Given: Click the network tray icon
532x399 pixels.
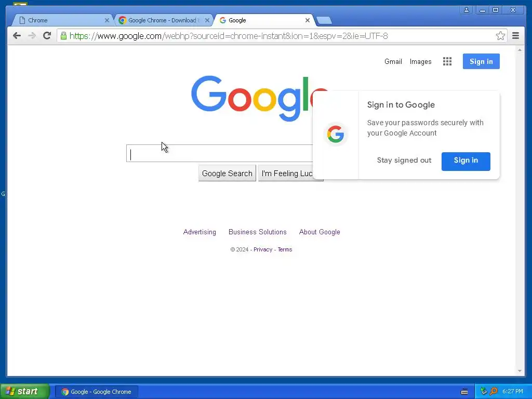Looking at the screenshot, I should point(484,392).
